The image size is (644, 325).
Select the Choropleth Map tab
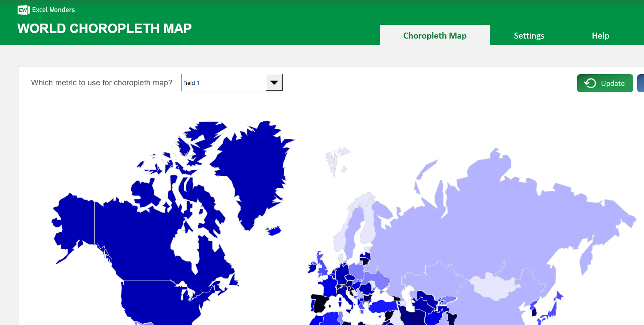coord(434,36)
